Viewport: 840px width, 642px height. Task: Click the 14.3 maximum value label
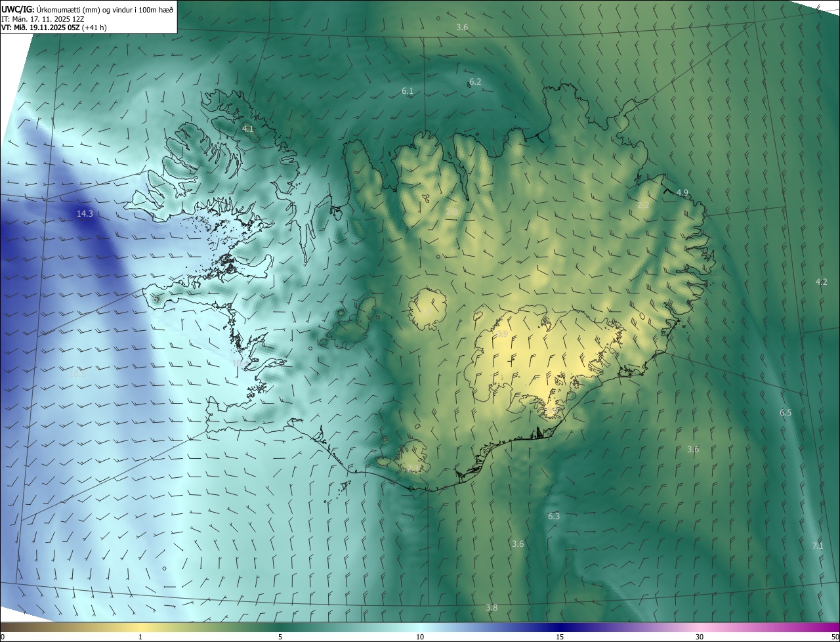[x=85, y=213]
